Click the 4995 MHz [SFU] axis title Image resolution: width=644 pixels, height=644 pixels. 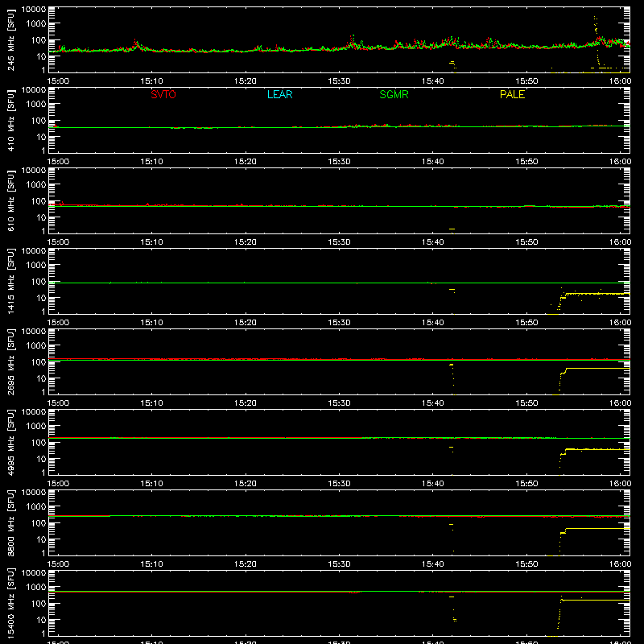[11, 442]
